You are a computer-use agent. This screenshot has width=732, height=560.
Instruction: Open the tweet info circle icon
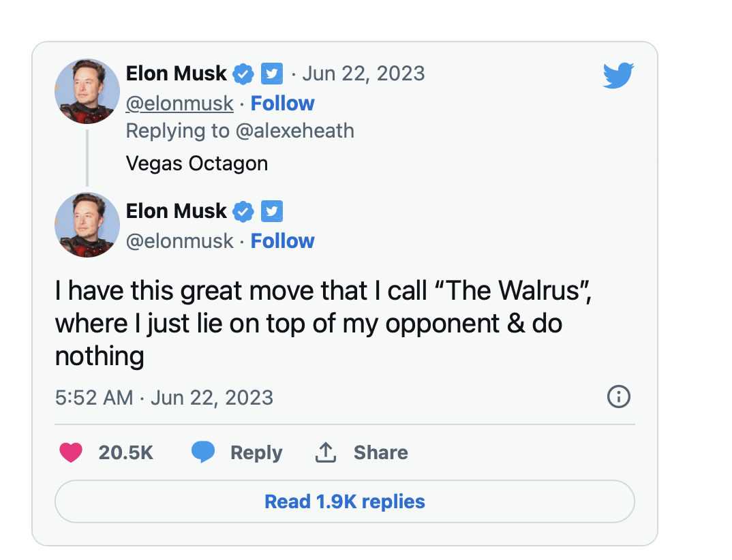[x=619, y=396]
